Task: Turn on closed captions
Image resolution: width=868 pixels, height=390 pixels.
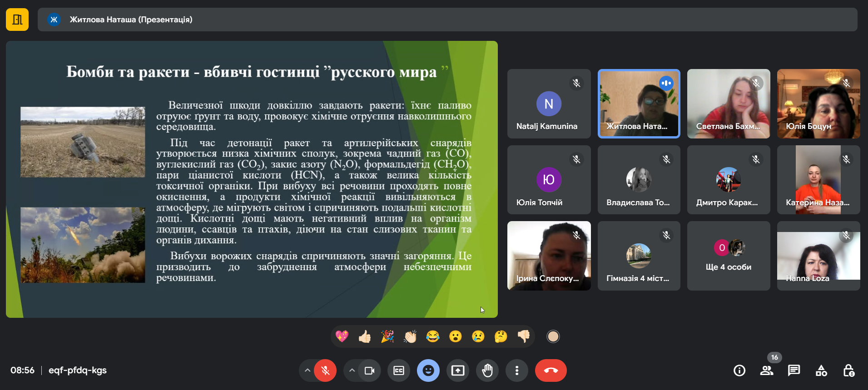Action: 398,370
